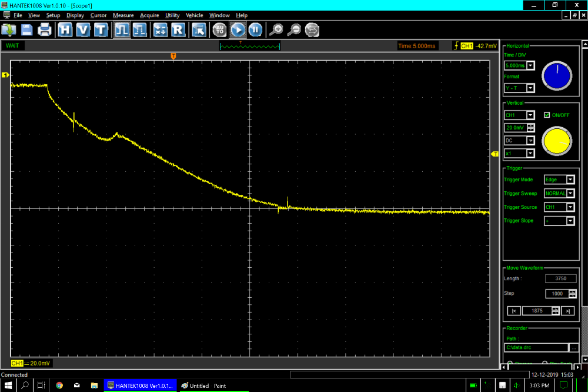Click the zoom in magnifier icon

[276, 29]
